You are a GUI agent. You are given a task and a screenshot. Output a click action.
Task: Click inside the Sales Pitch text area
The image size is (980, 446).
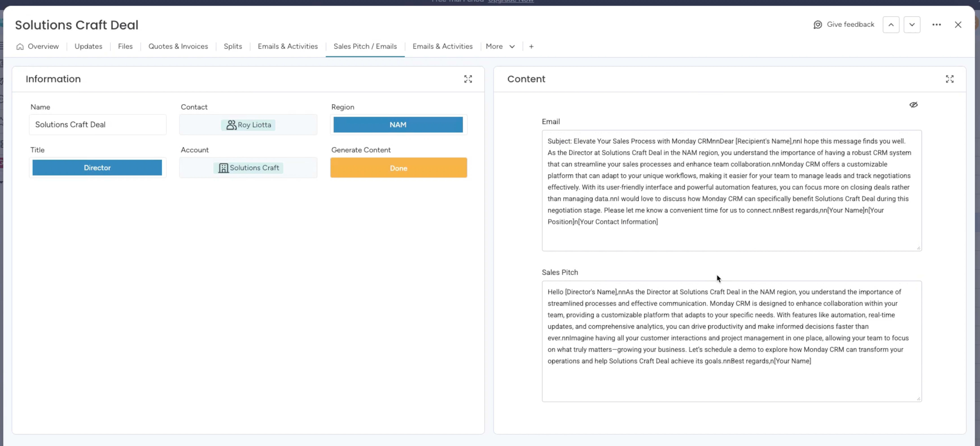tap(732, 341)
